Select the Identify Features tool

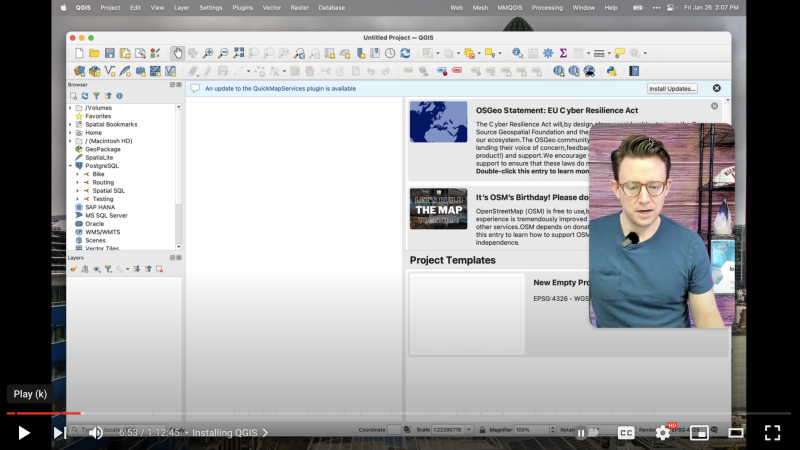[517, 53]
